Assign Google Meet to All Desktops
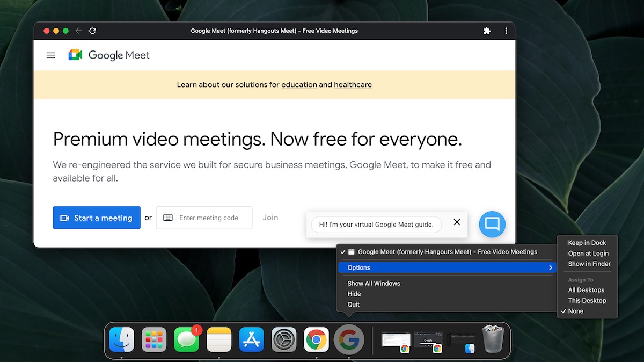 coord(586,289)
